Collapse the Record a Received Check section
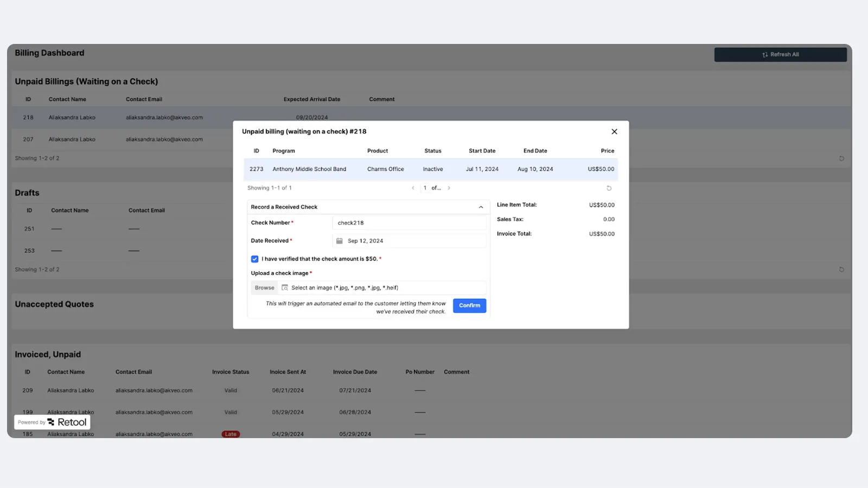Screen dimensions: 868x488 tap(481, 207)
